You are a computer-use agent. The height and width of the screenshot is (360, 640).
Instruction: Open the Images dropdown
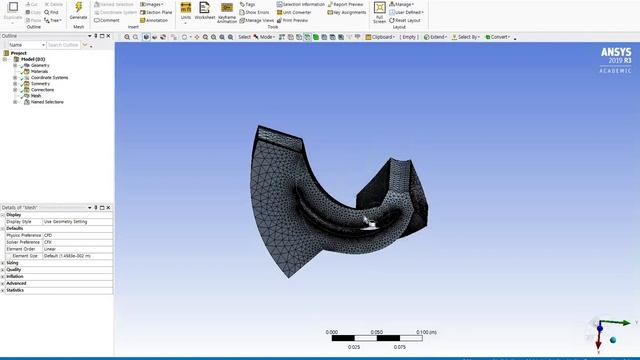(151, 4)
